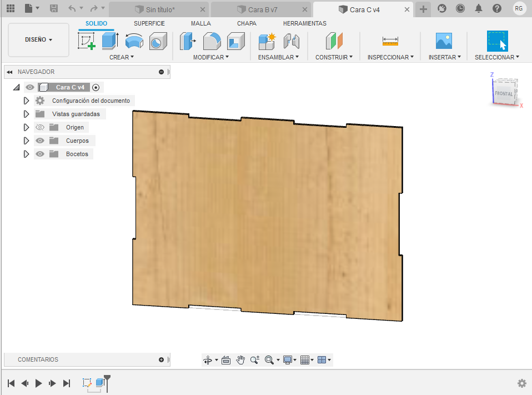Open the INSPECCIONAR dropdown menu
532x395 pixels.
point(390,57)
